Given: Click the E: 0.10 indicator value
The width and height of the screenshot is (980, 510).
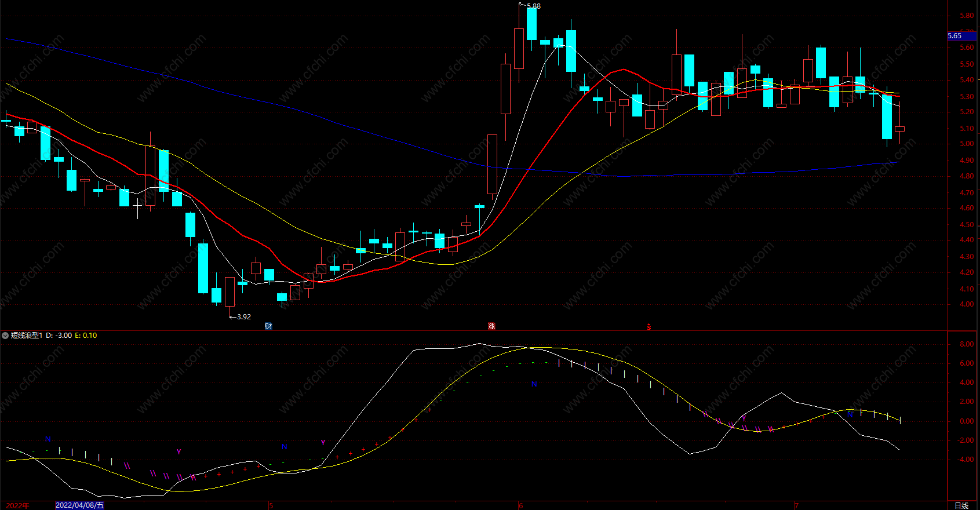Looking at the screenshot, I should [x=86, y=336].
